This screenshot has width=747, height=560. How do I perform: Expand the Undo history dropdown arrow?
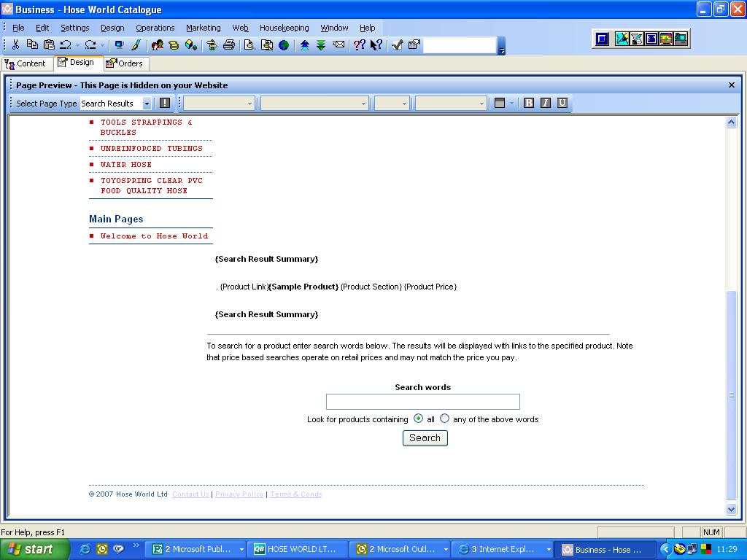pos(77,45)
